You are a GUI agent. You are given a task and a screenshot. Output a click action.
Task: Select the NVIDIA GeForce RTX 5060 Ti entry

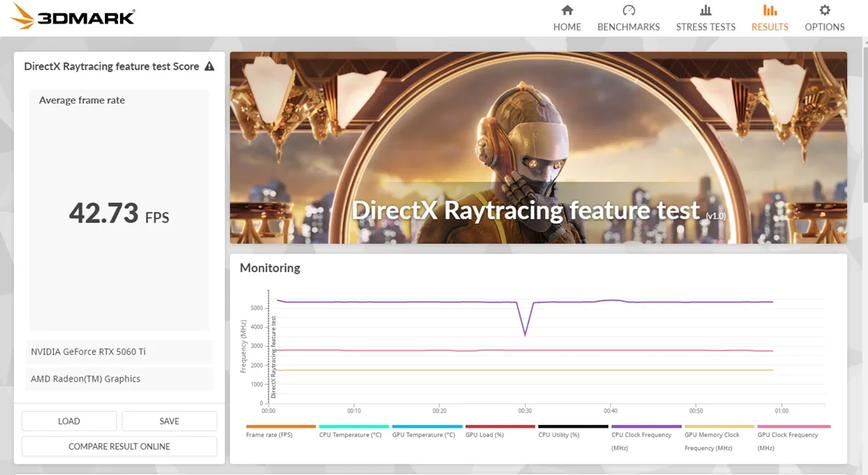pyautogui.click(x=119, y=351)
